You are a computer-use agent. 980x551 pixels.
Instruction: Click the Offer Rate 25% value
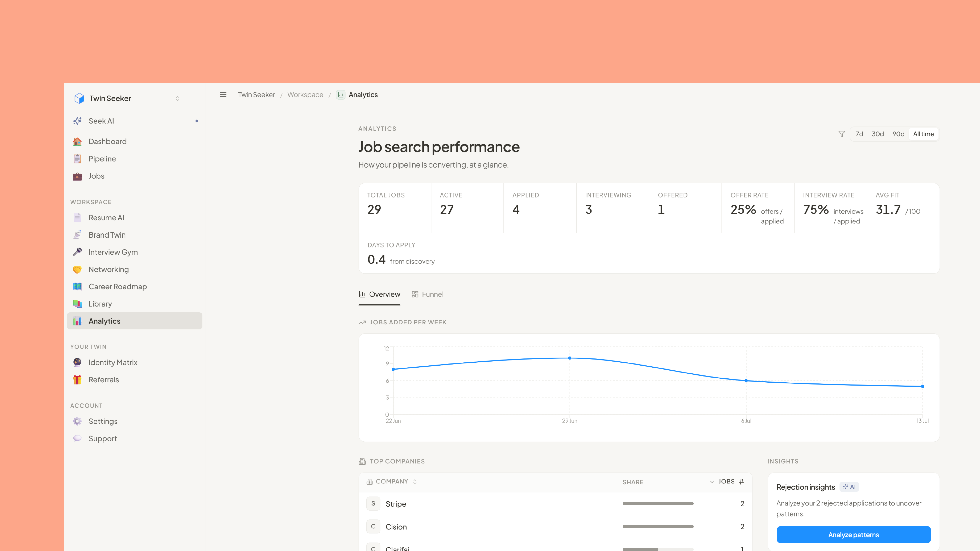point(743,209)
